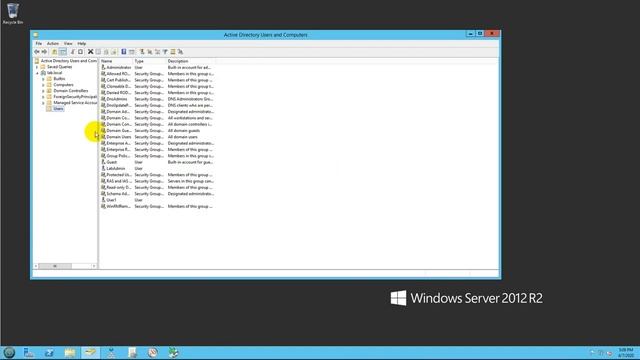
Task: Select the Enterprise A... group row
Action: (157, 143)
